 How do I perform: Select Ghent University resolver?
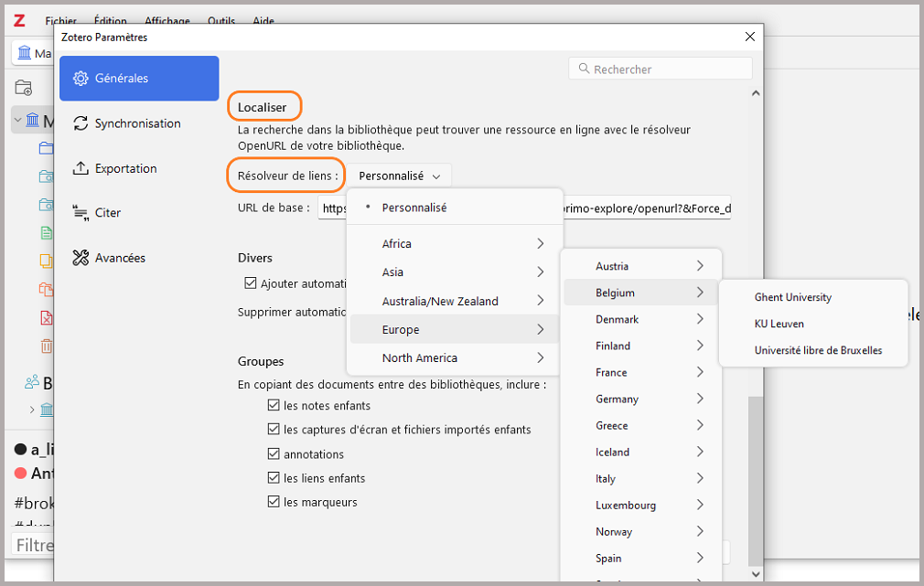(x=813, y=297)
